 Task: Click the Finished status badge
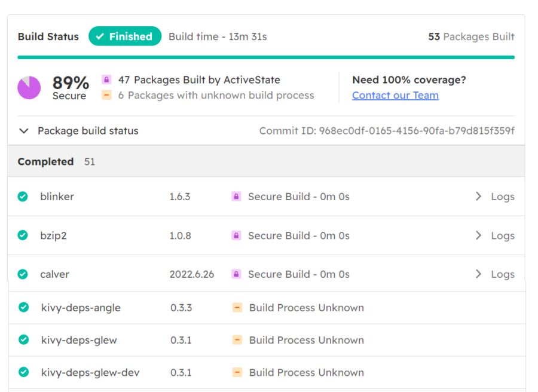tap(125, 36)
